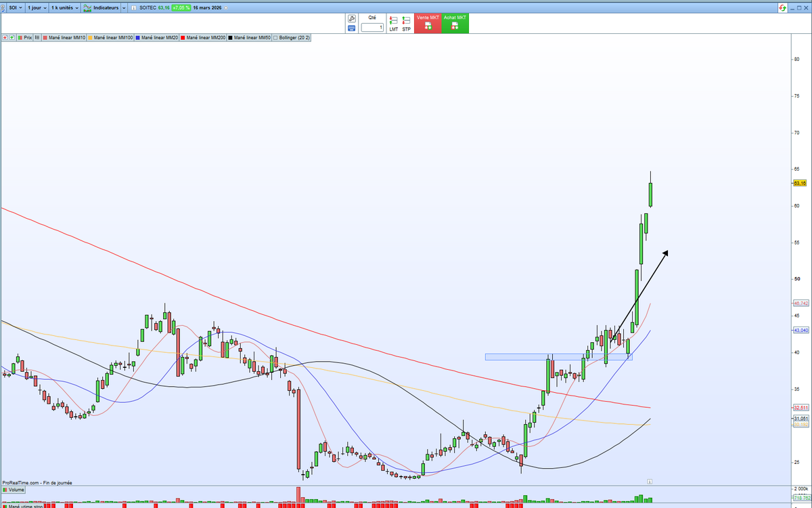Set the Qté quantity field
The image size is (812, 508).
[x=372, y=28]
